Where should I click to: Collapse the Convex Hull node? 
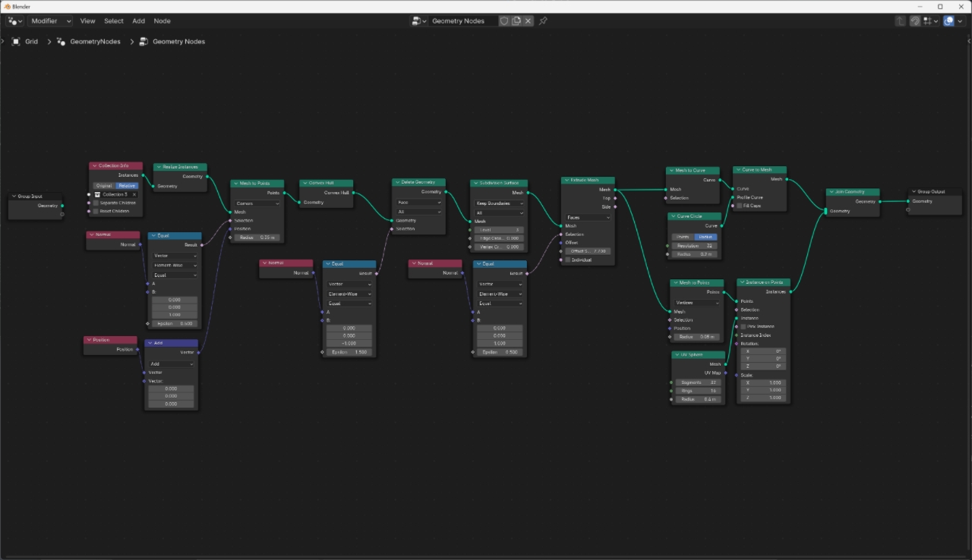click(x=305, y=183)
